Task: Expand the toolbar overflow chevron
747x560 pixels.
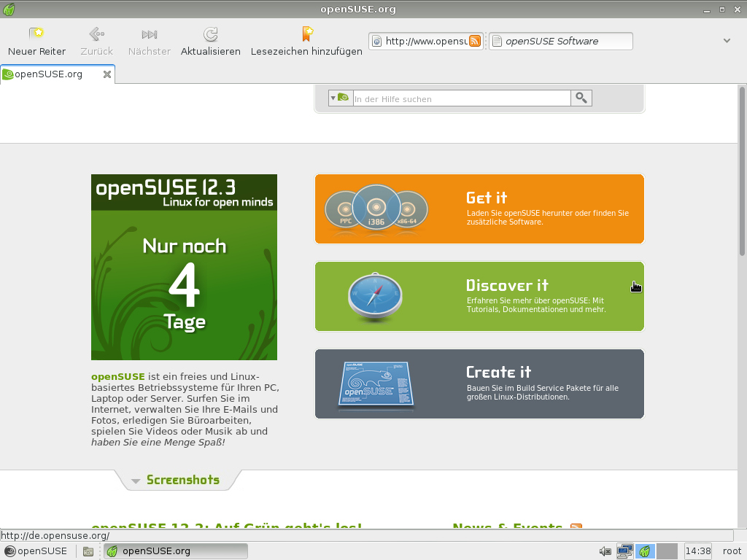Action: 727,41
